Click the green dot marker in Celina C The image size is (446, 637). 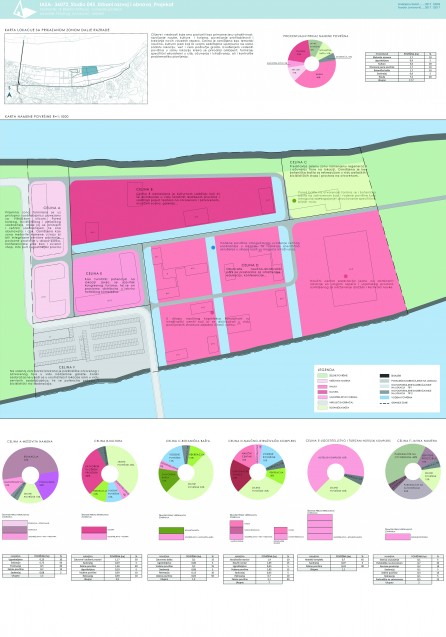[294, 201]
